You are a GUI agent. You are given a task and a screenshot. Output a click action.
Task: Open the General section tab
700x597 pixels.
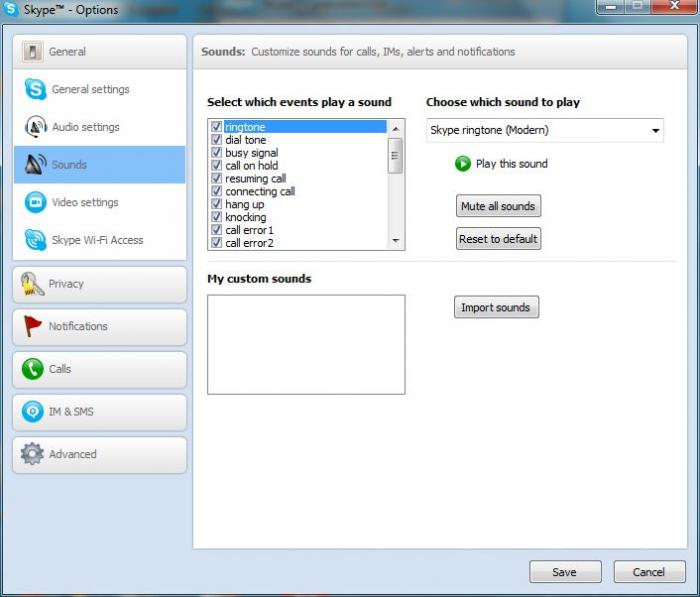[100, 52]
